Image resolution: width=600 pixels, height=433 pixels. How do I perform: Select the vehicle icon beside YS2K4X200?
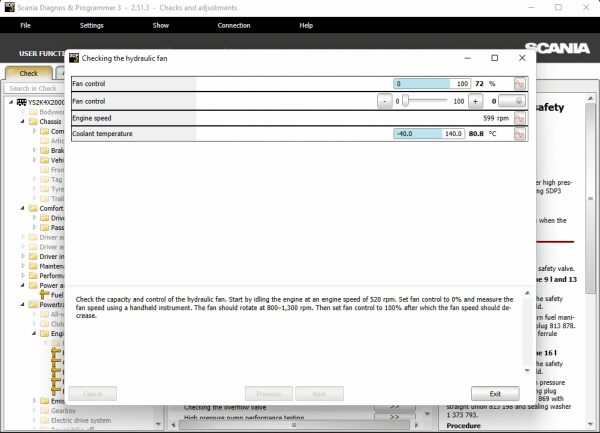21,102
